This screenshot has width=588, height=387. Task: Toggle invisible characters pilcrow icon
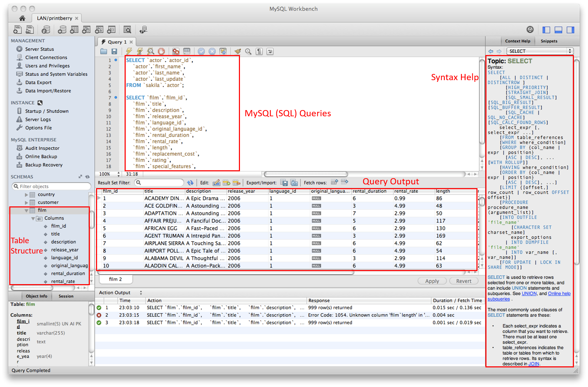(x=259, y=51)
